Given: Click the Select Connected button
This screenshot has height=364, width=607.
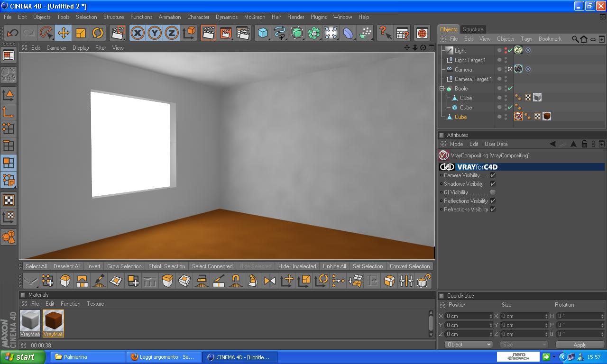Looking at the screenshot, I should 212,266.
